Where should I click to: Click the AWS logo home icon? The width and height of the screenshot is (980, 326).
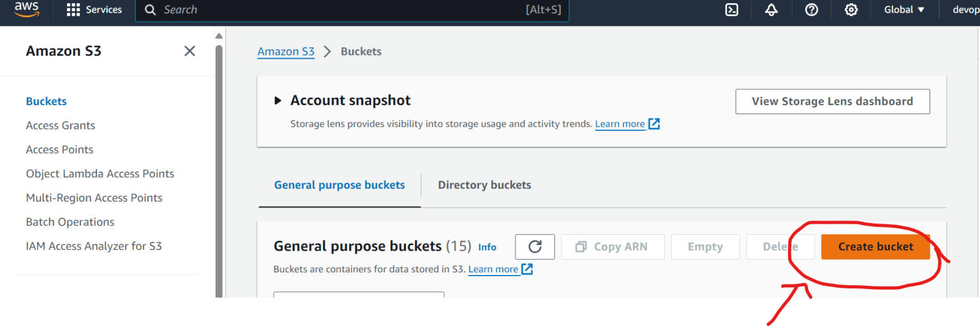pos(26,9)
